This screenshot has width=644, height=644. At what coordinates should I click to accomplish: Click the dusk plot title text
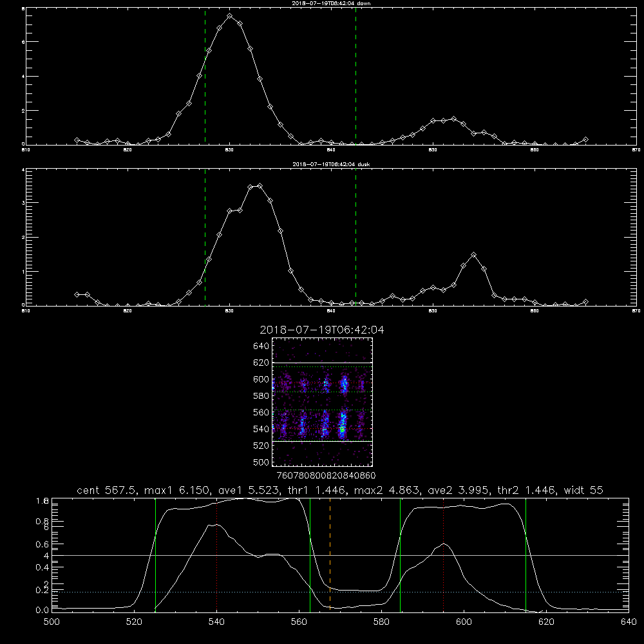(331, 164)
